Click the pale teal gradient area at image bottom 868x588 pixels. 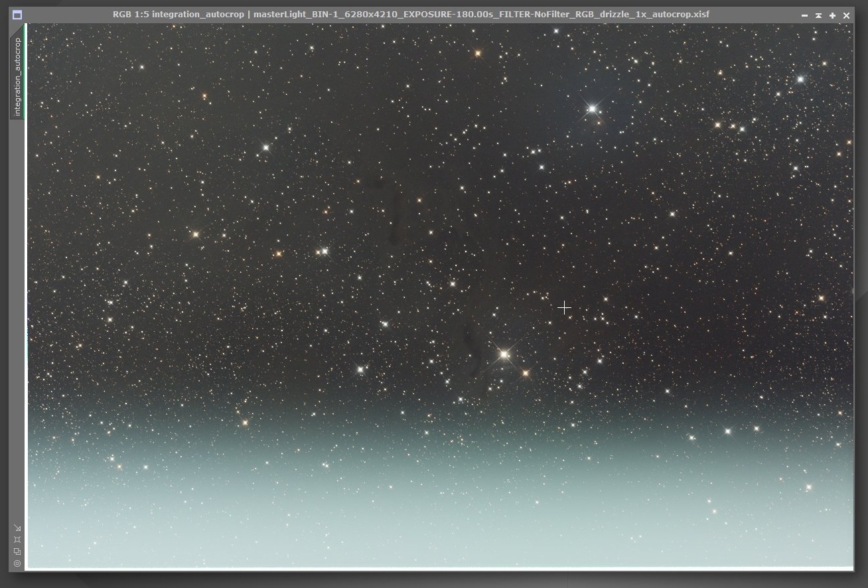pos(439,511)
